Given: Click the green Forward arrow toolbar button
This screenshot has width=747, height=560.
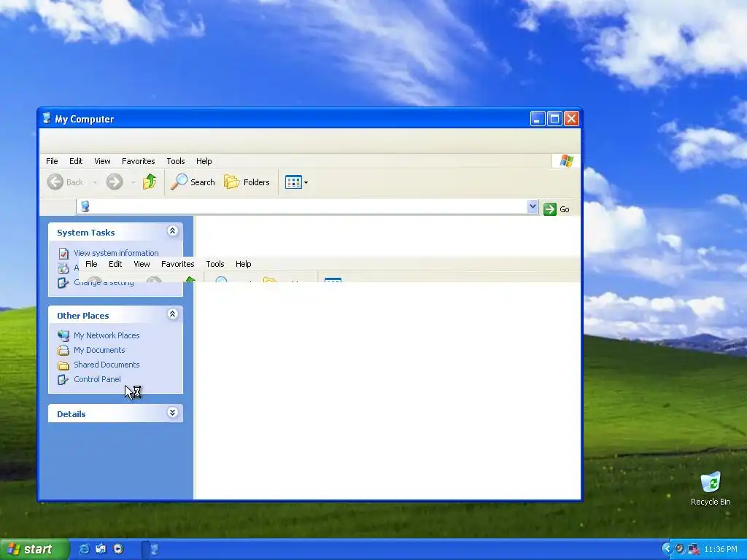Looking at the screenshot, I should (115, 182).
